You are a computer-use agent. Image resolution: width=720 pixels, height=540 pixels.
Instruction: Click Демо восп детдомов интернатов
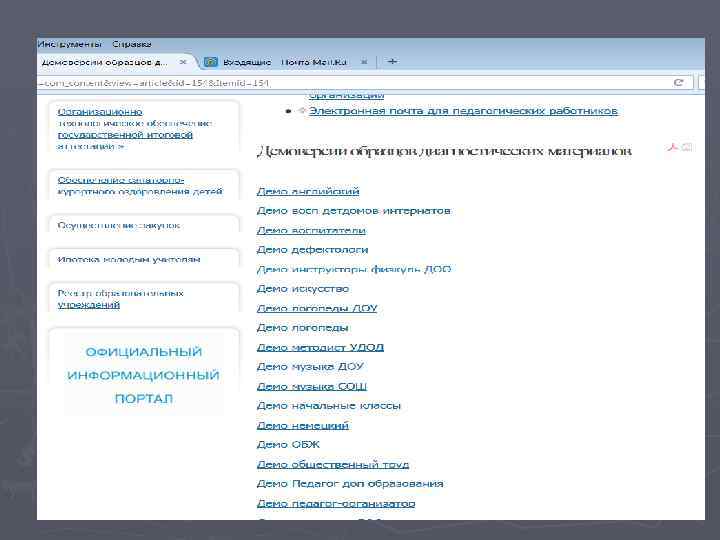(x=354, y=211)
